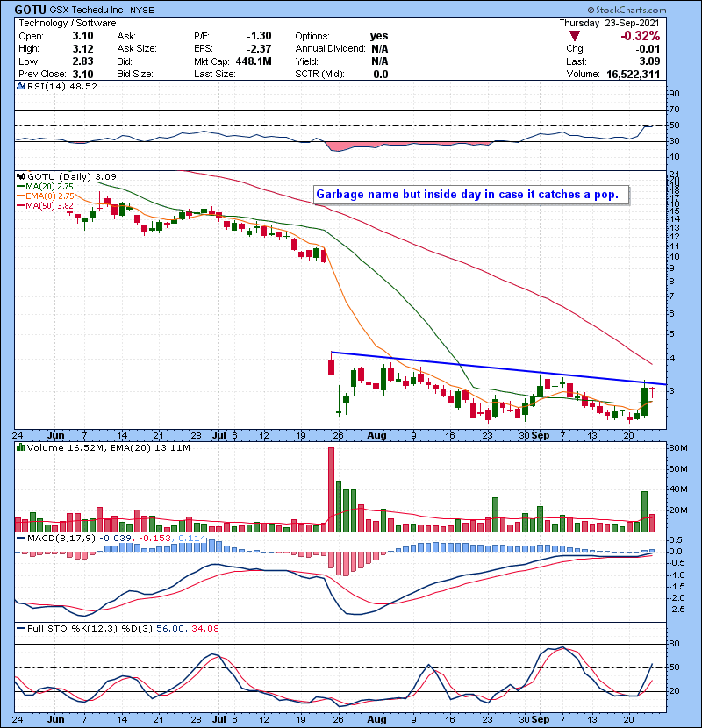Click the candlestick icon beside GOTU (Daily)
Screen dimensions: 702x728
[x=20, y=176]
